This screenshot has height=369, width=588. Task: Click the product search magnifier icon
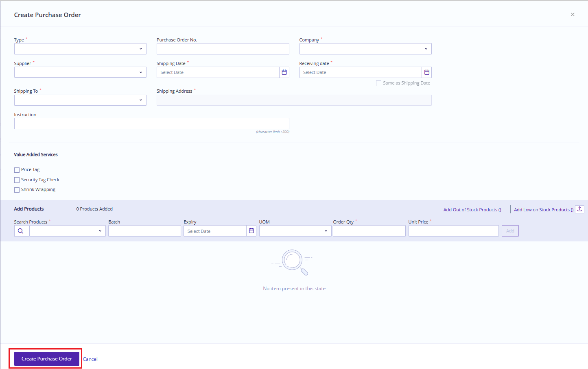(21, 230)
